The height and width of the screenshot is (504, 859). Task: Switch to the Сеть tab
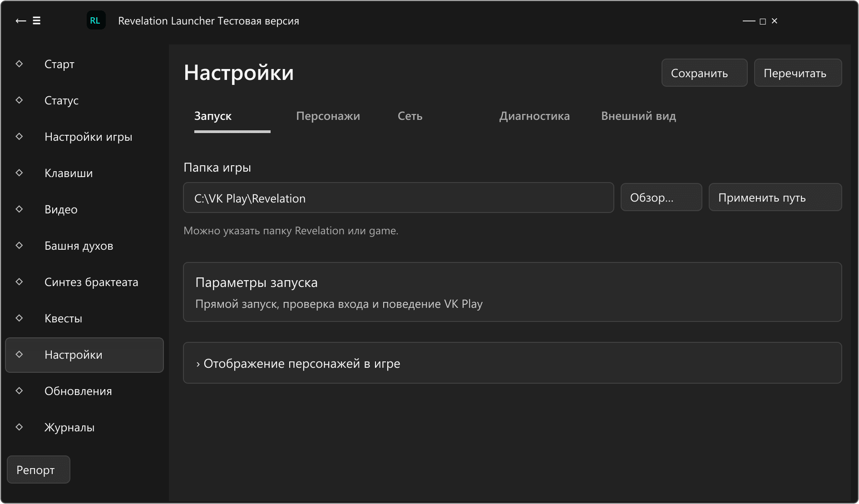(x=410, y=116)
